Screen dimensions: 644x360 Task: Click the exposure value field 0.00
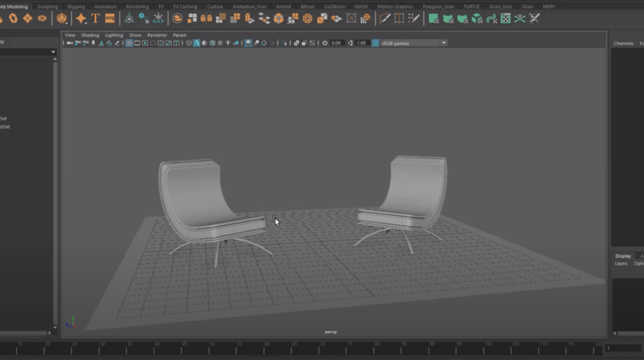[336, 43]
